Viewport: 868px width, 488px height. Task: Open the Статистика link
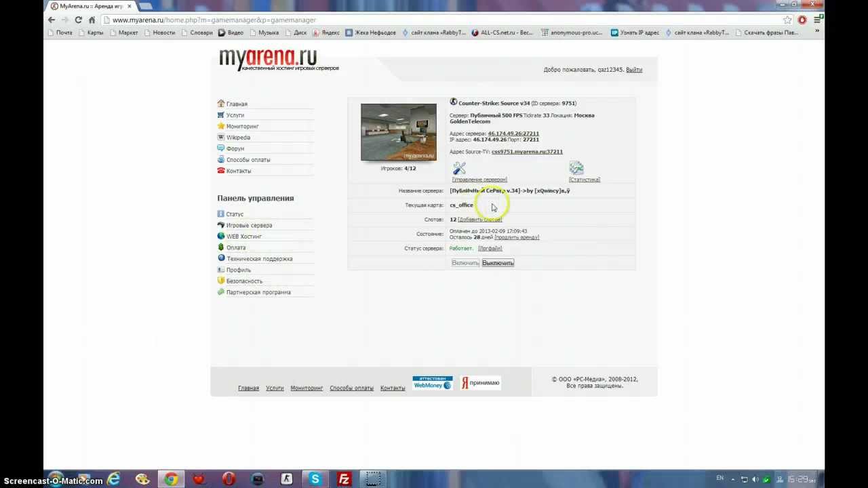pos(585,180)
